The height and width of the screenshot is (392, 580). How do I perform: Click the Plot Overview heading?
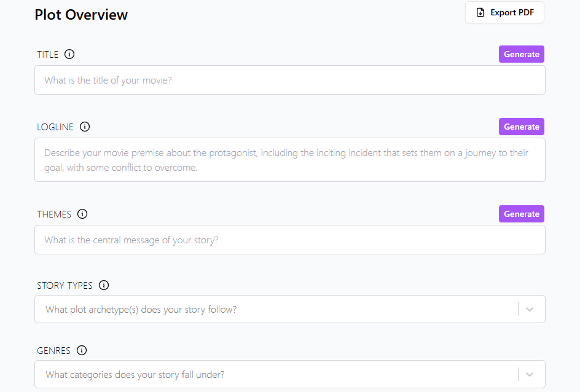click(x=81, y=15)
